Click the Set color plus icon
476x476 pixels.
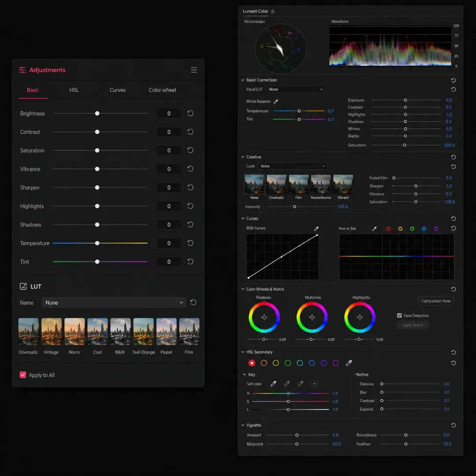[315, 384]
